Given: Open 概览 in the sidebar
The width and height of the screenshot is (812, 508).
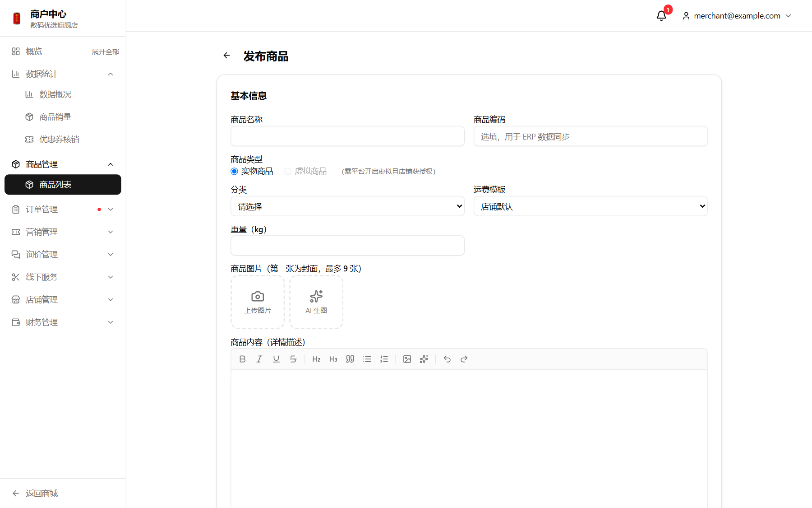Looking at the screenshot, I should (x=34, y=51).
